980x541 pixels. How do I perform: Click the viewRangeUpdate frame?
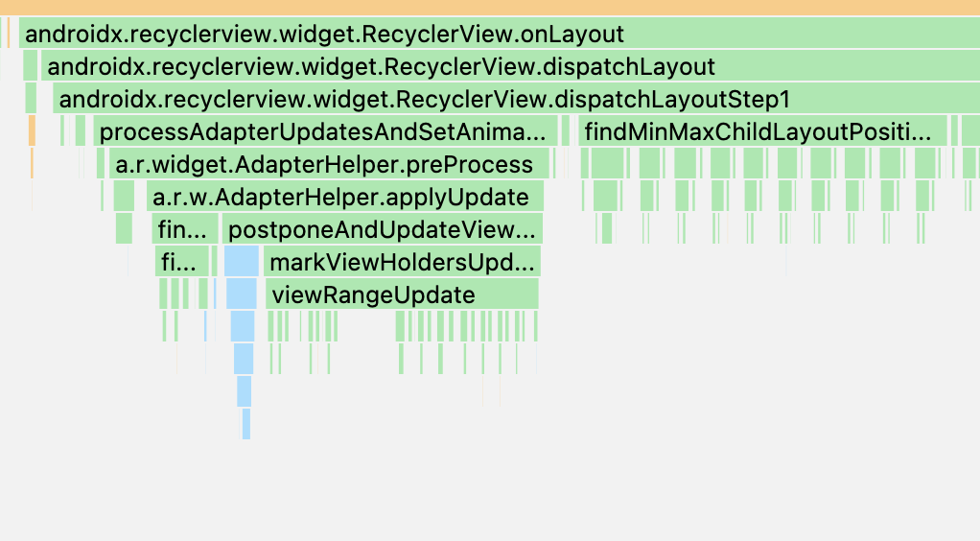pyautogui.click(x=402, y=294)
